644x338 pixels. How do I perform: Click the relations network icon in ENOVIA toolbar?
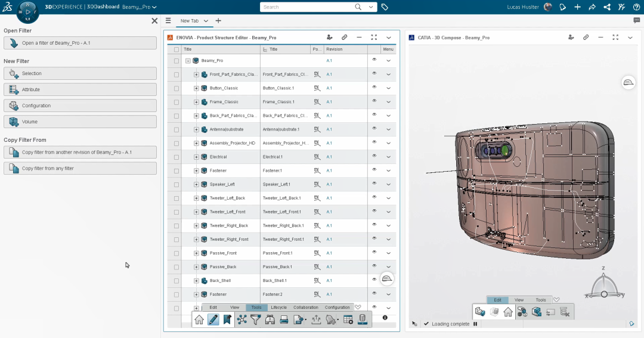coord(242,320)
